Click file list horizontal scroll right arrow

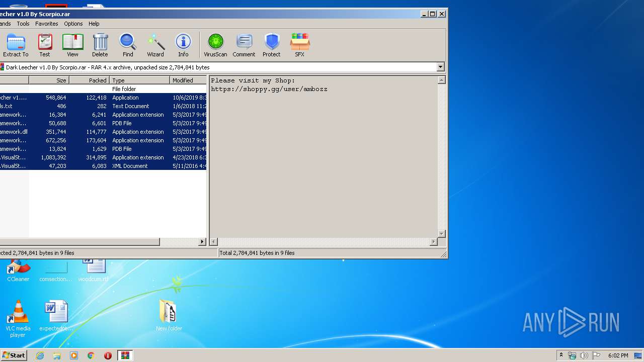coord(202,242)
